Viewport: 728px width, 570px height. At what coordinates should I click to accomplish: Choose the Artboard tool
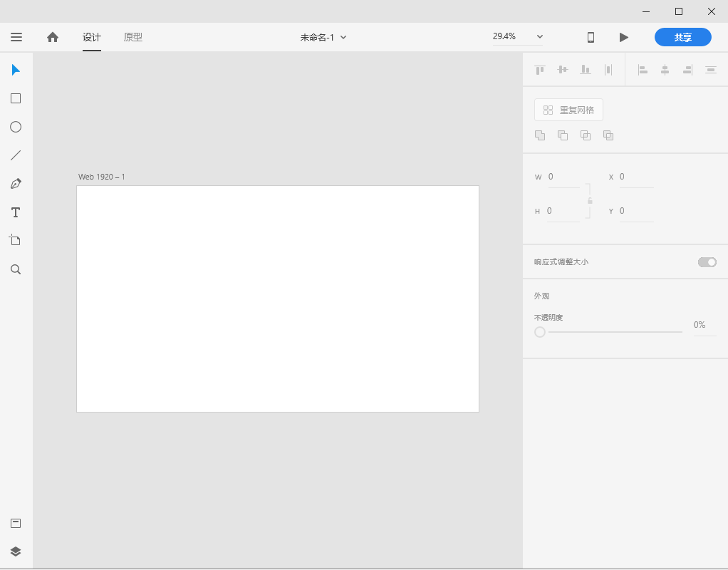click(15, 240)
